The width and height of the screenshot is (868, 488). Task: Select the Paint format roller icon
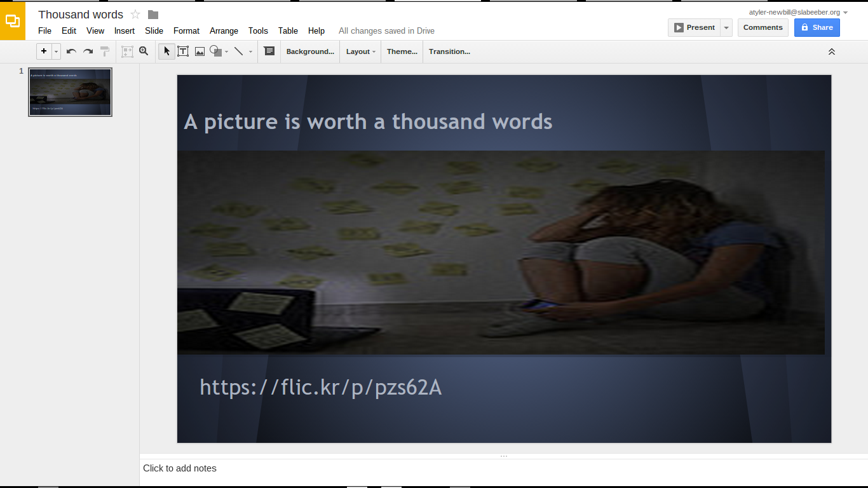point(105,51)
